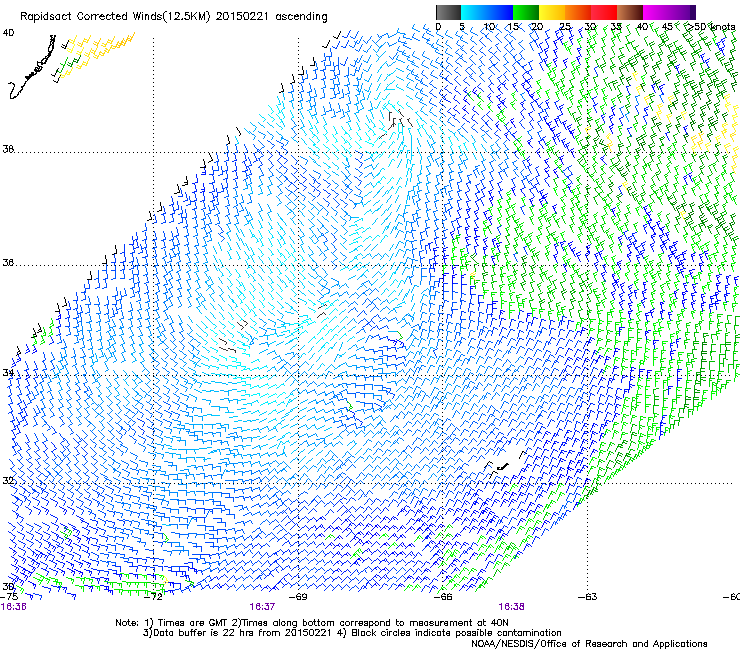Screen dimensions: 740x650
Task: Click purple time stamp 16:38
Action: coord(511,607)
